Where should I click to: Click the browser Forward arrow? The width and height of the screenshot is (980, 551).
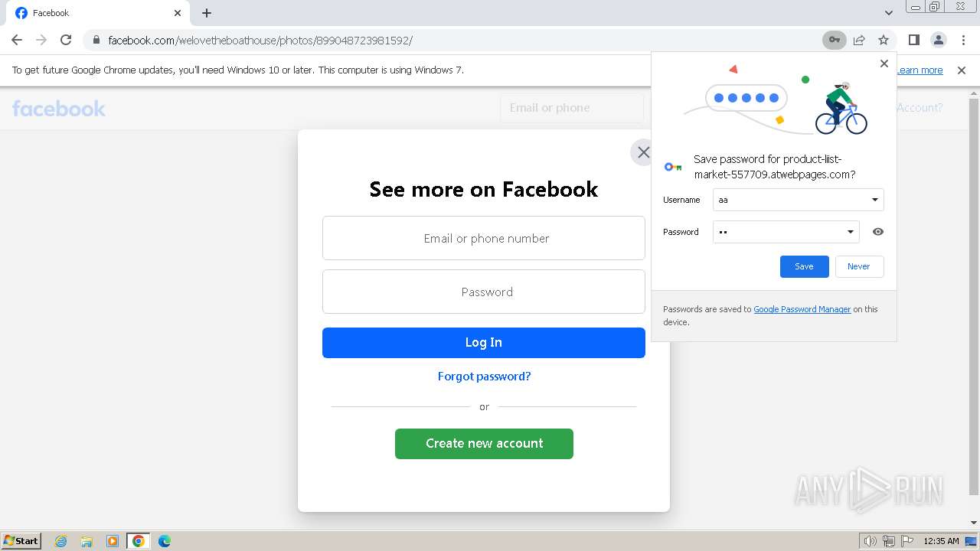click(41, 40)
